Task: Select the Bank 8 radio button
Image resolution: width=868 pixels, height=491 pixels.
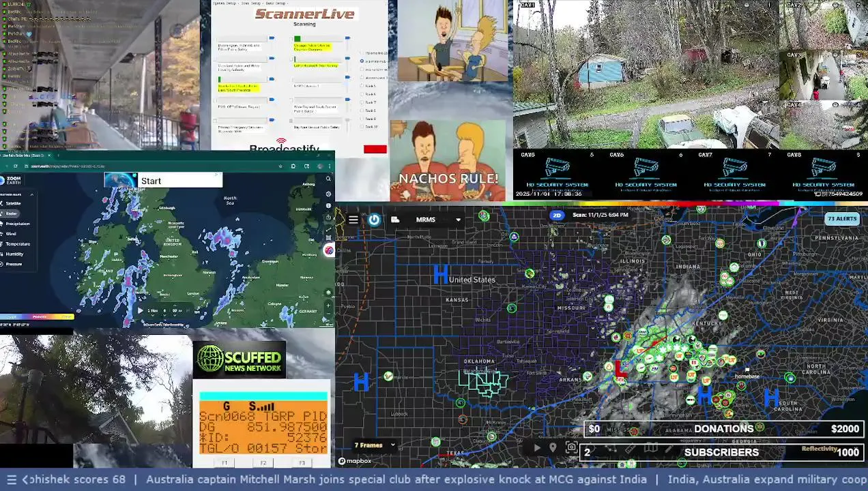Action: click(x=362, y=110)
